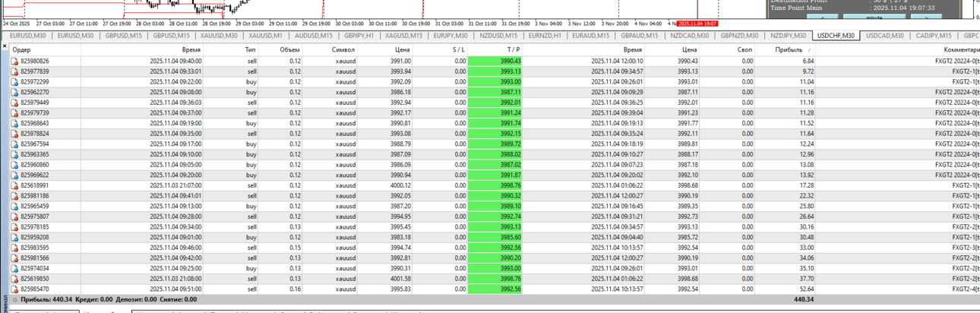Switch to the XAUUSD,M30 chart tab
This screenshot has height=313, width=980.
coord(220,36)
